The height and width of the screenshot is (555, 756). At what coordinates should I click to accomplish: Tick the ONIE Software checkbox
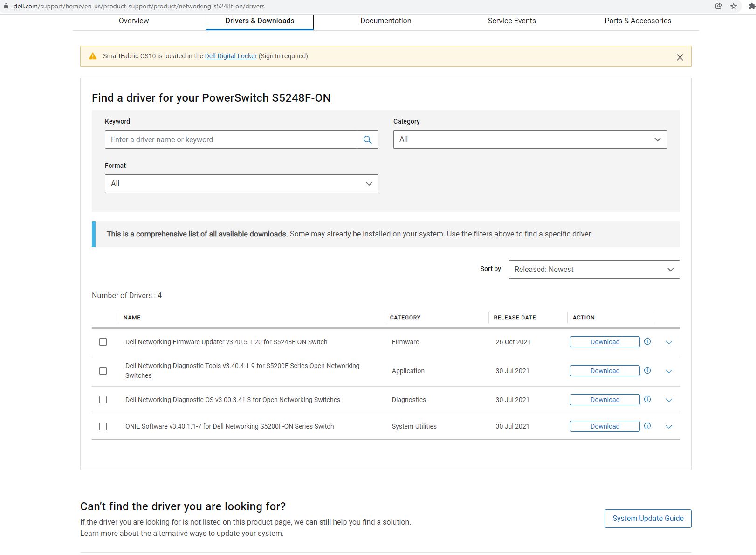103,426
